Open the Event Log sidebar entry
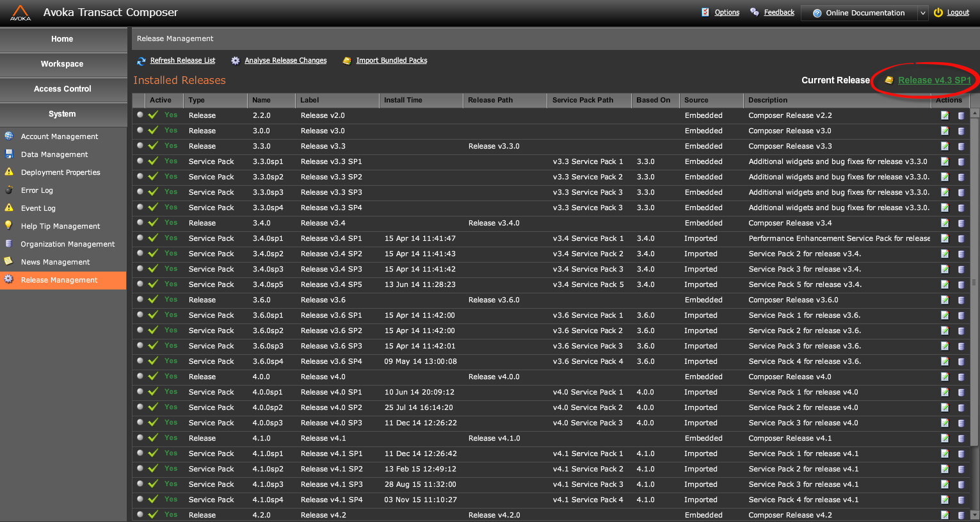Viewport: 980px width, 522px height. coord(38,208)
